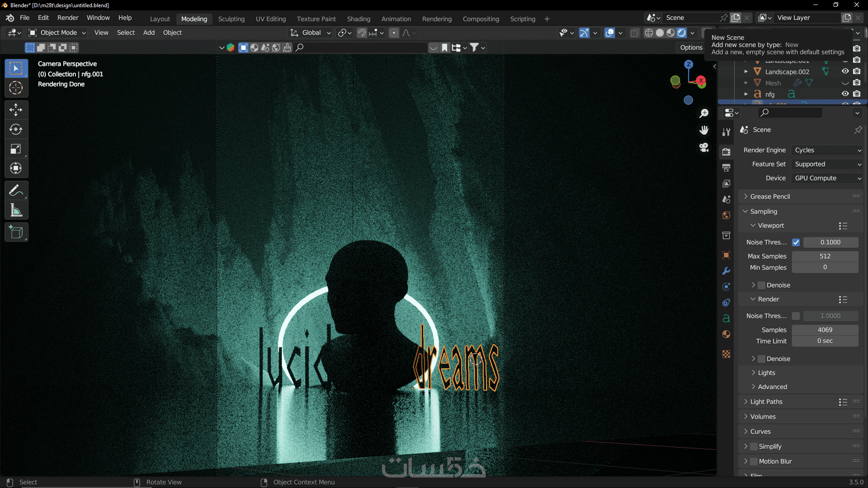This screenshot has height=488, width=868.
Task: Hide Landscape.002 using its eye icon
Action: coord(845,71)
